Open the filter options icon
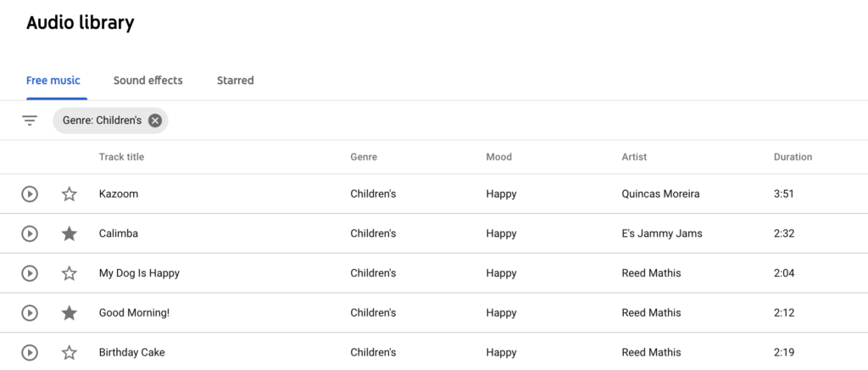This screenshot has width=868, height=370. coord(30,121)
